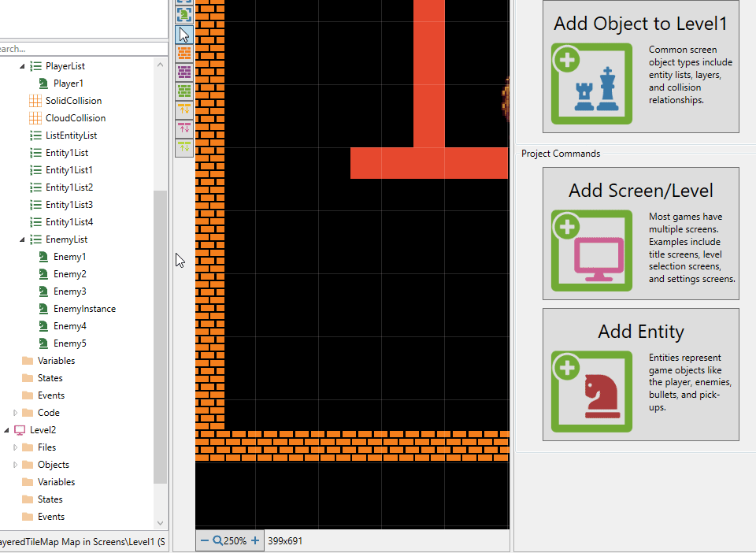
Task: Click the Add Screen/Level button
Action: click(640, 233)
